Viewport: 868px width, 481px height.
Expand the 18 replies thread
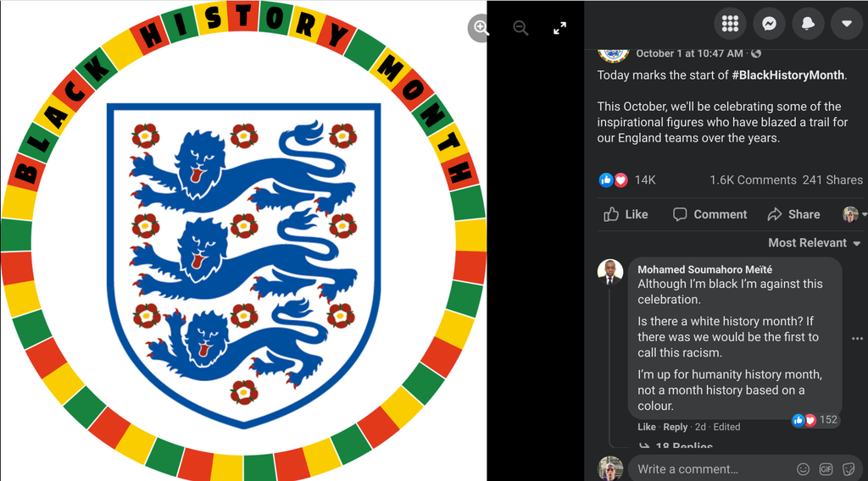(683, 446)
